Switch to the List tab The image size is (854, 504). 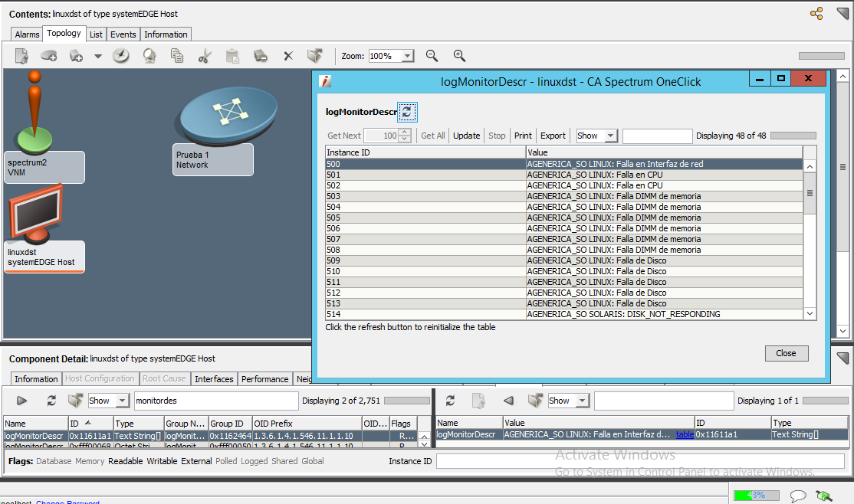point(96,34)
